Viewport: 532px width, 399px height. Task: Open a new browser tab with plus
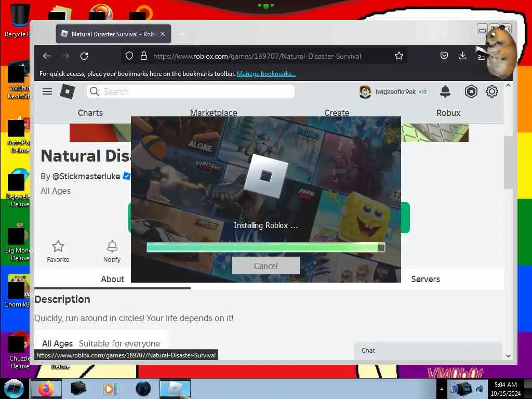coord(182,34)
